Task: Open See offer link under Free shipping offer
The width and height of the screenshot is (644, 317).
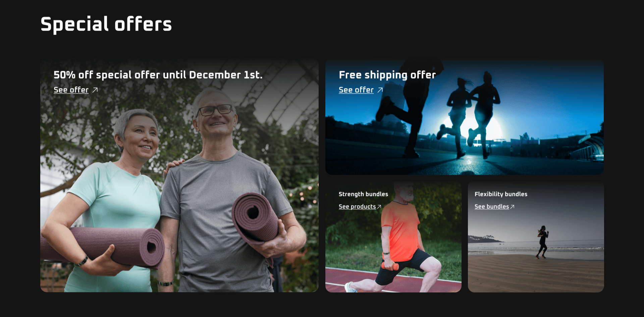Action: coord(356,90)
